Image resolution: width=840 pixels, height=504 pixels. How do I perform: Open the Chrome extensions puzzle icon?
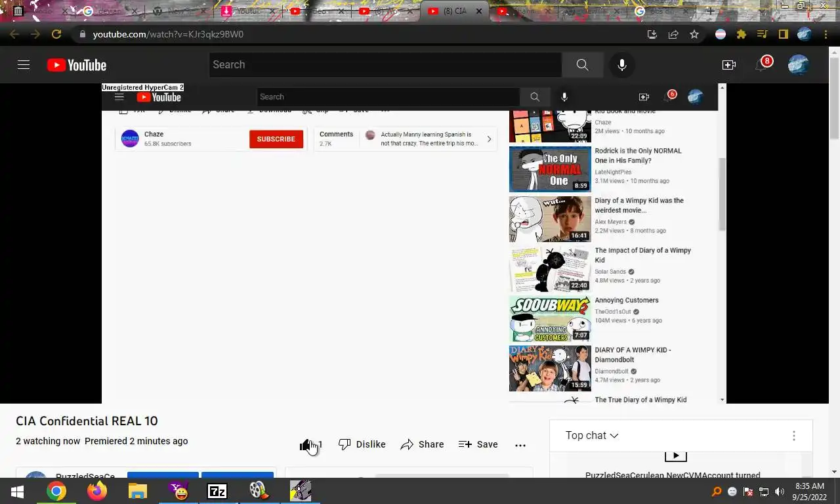click(742, 34)
